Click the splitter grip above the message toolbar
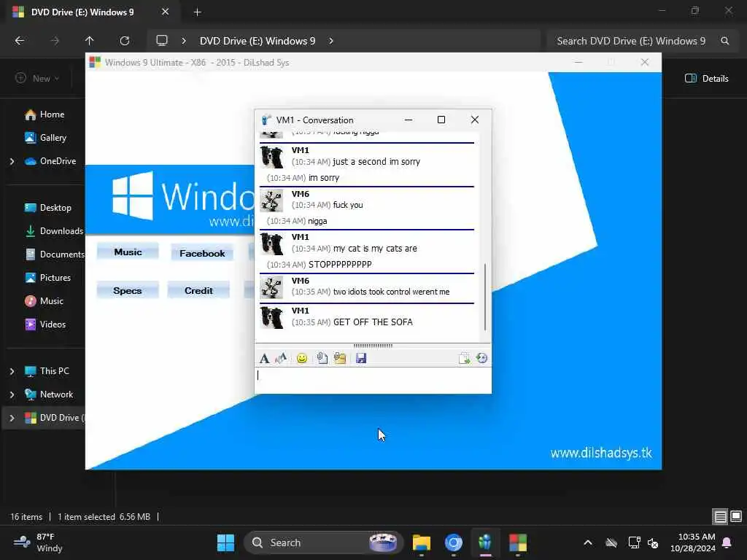 [x=373, y=346]
